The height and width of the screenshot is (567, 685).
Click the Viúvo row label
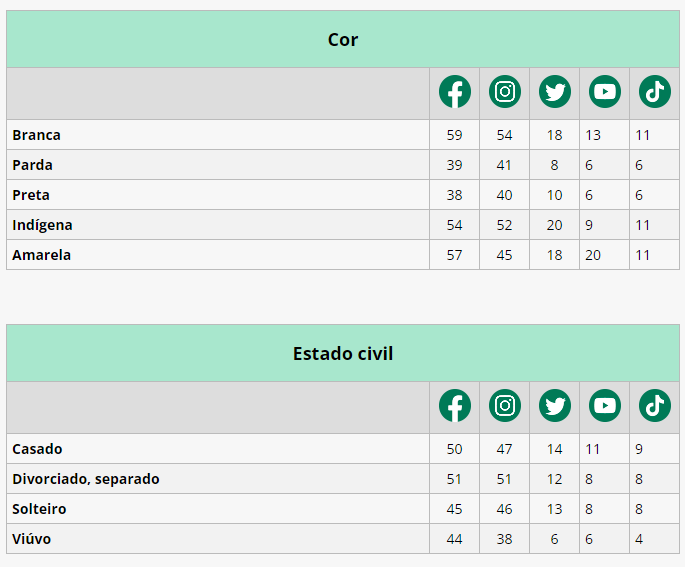pyautogui.click(x=31, y=539)
